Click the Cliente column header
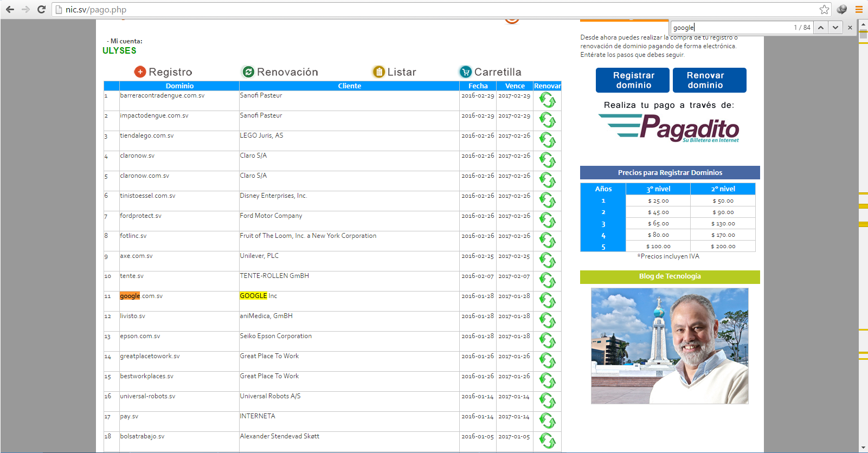Screen dimensions: 868x453 pyautogui.click(x=350, y=86)
